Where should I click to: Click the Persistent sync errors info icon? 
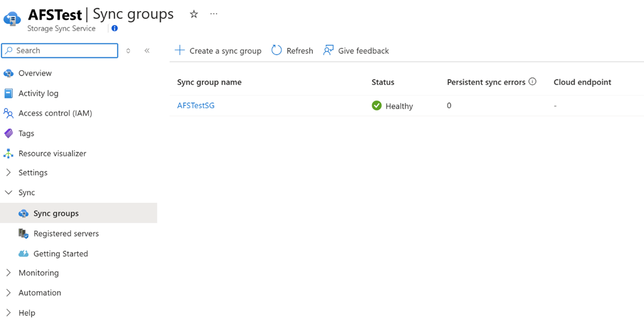532,81
